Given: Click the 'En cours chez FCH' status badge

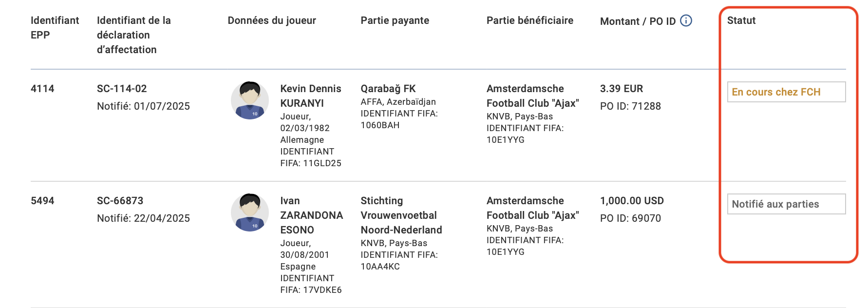Looking at the screenshot, I should tap(786, 92).
